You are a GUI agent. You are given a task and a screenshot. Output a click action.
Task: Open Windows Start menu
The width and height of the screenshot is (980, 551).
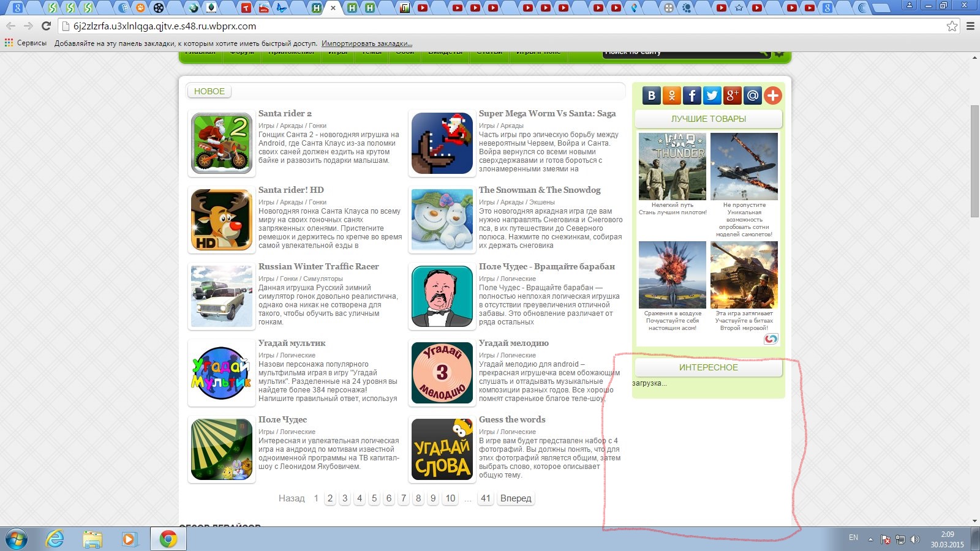pyautogui.click(x=17, y=539)
